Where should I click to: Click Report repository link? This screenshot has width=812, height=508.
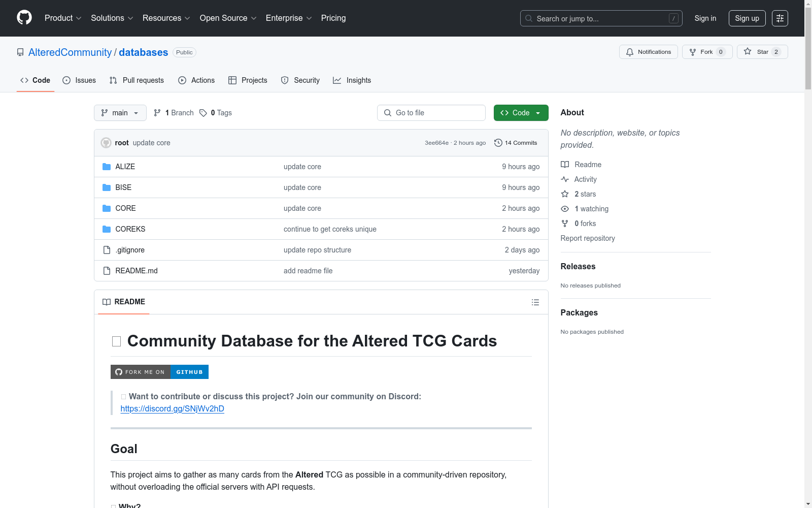click(588, 238)
